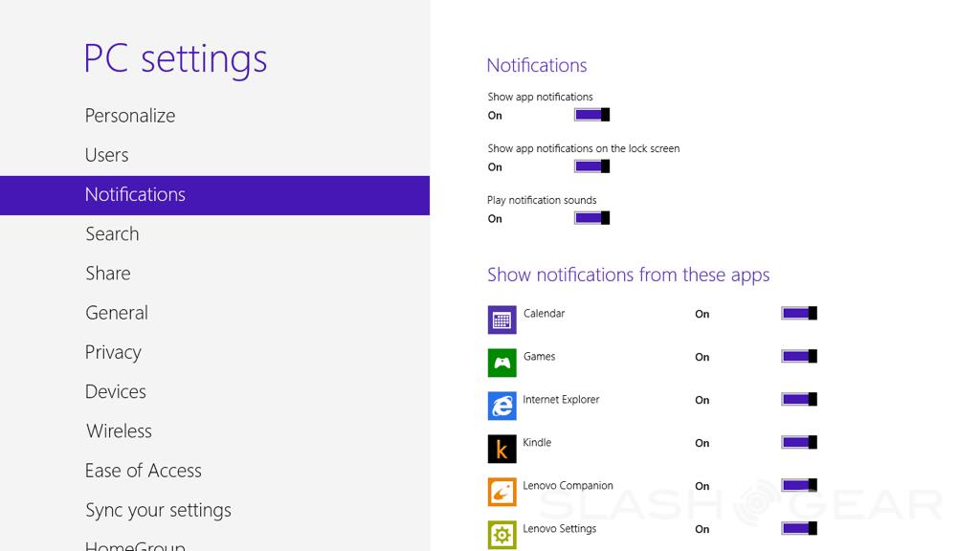
Task: Switch off Games notifications toggle
Action: (x=799, y=356)
